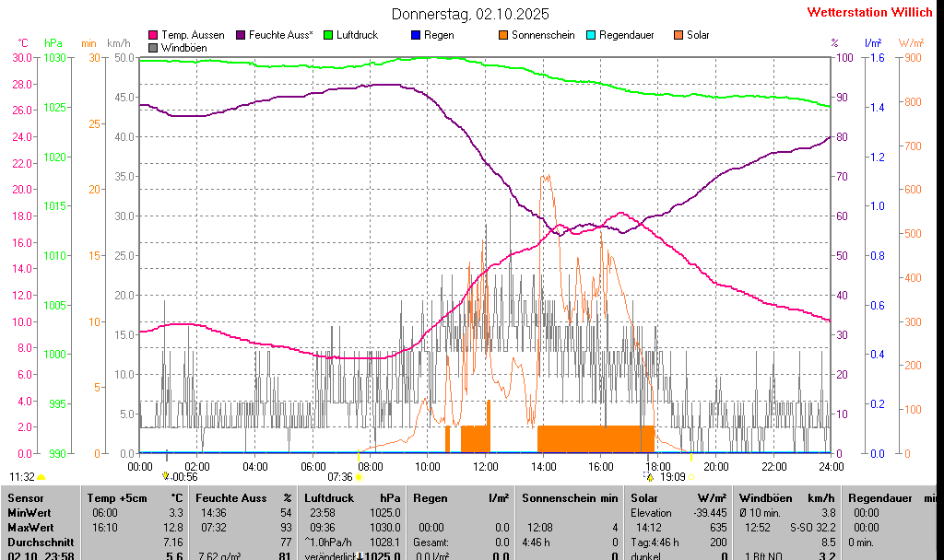The image size is (944, 560).
Task: Click the pink Temp. Aussen legend swatch
Action: coord(153,35)
